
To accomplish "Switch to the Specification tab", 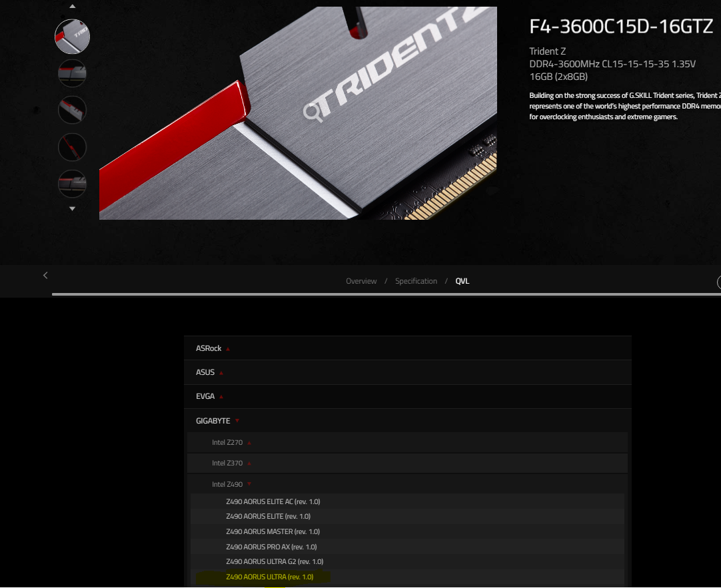I will (x=416, y=281).
